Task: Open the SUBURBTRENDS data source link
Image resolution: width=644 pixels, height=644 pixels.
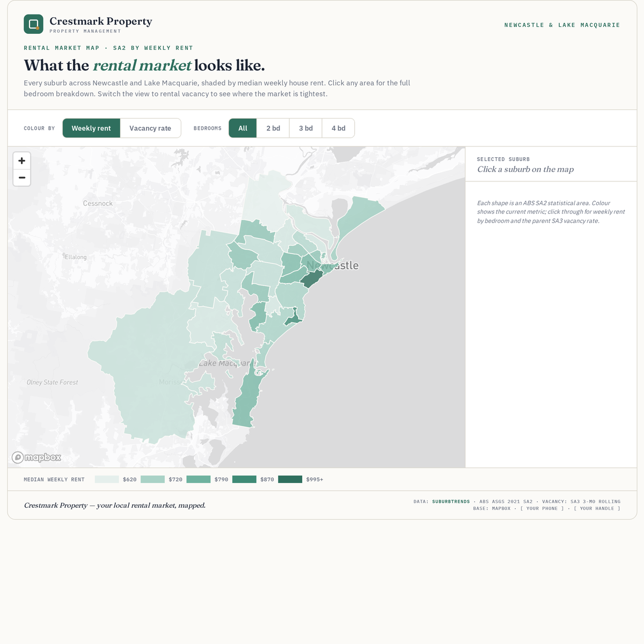Action: click(451, 502)
